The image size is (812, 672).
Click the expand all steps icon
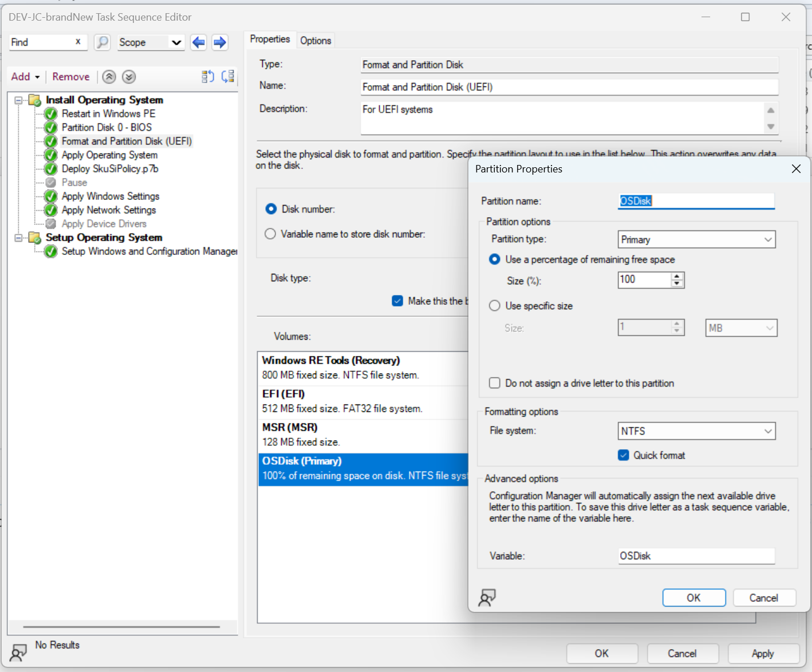tap(208, 77)
